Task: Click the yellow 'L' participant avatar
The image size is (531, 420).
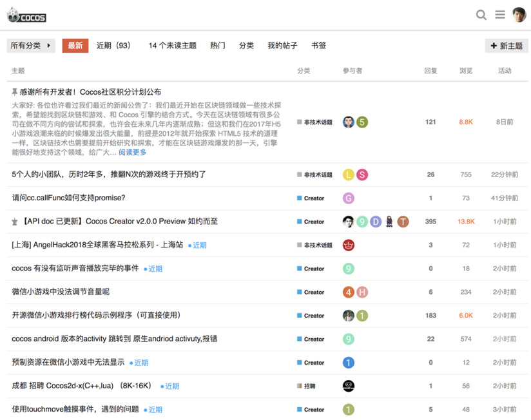Action: [349, 175]
